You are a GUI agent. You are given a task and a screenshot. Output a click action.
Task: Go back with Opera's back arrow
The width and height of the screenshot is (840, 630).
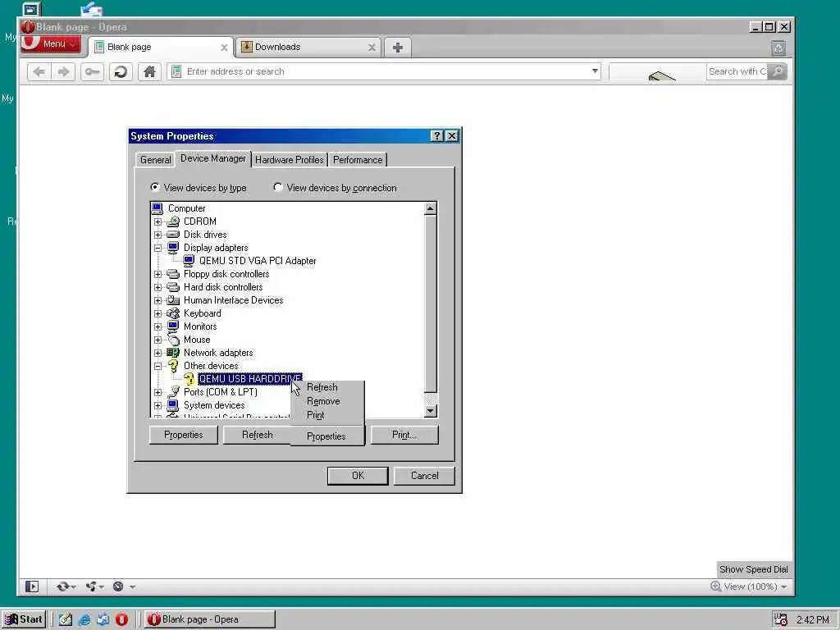tap(39, 72)
